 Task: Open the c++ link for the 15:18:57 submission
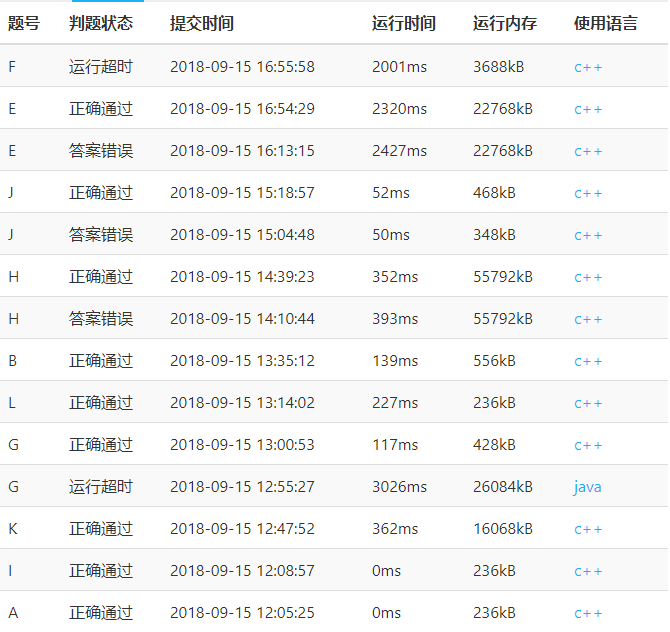[x=588, y=193]
